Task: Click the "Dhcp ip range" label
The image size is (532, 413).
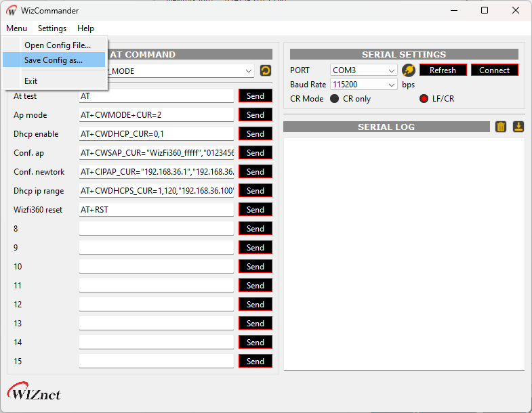Action: [x=39, y=191]
